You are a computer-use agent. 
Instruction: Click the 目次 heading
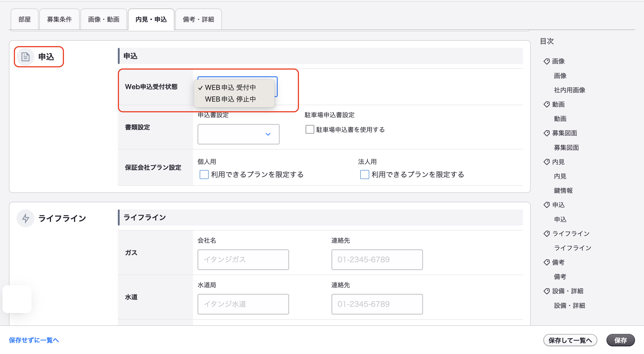(547, 41)
